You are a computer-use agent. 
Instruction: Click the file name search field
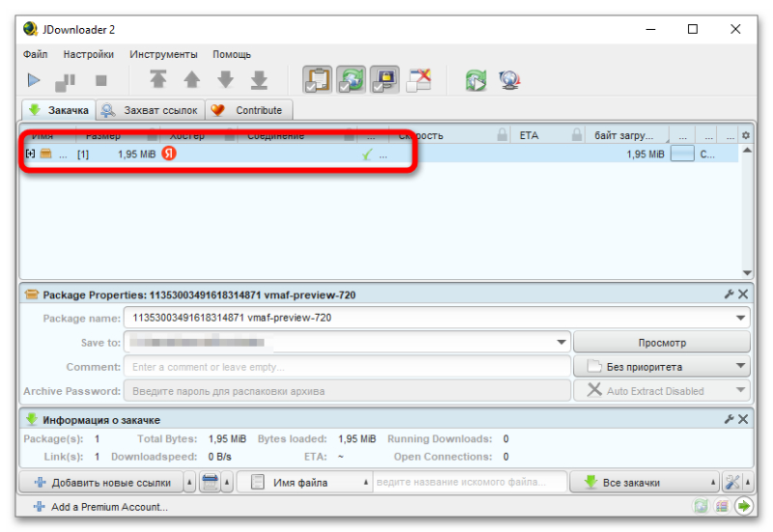(x=470, y=482)
